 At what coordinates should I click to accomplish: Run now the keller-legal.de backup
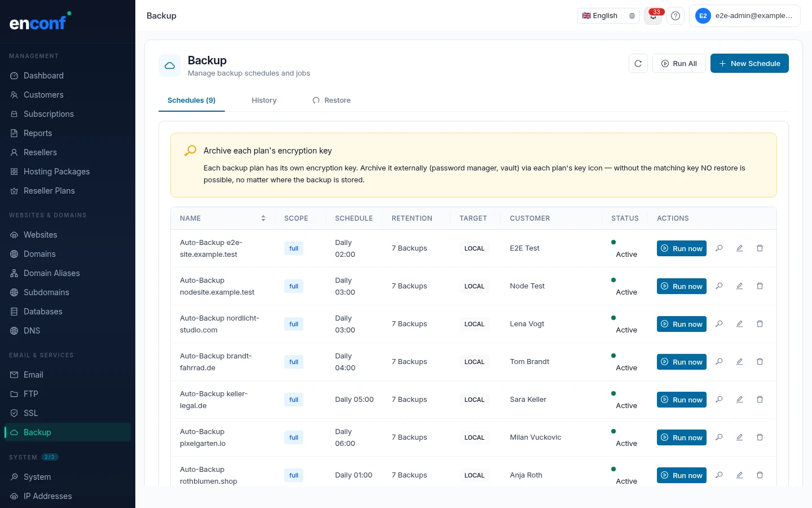coord(682,400)
